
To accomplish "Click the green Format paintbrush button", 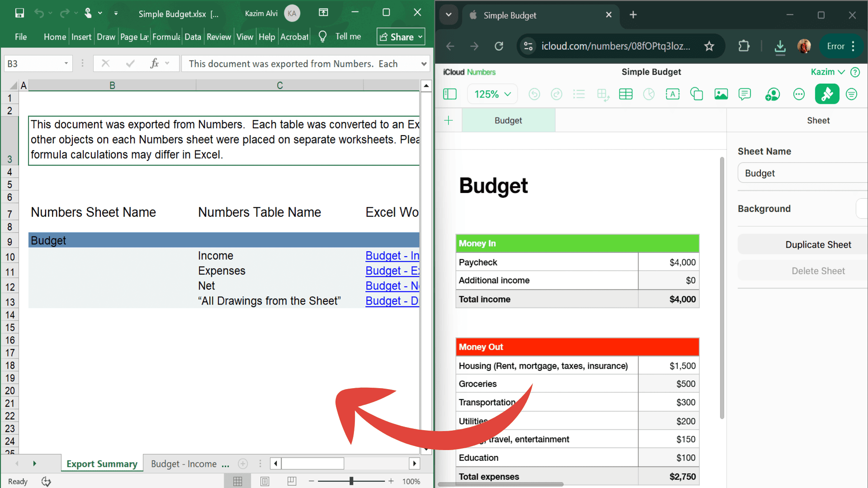I will pos(827,94).
